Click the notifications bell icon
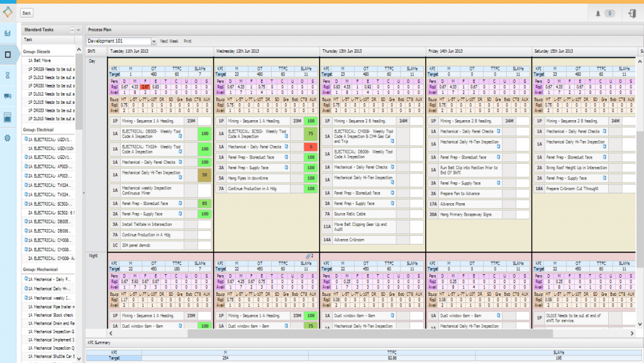This screenshot has width=644, height=363. (598, 14)
